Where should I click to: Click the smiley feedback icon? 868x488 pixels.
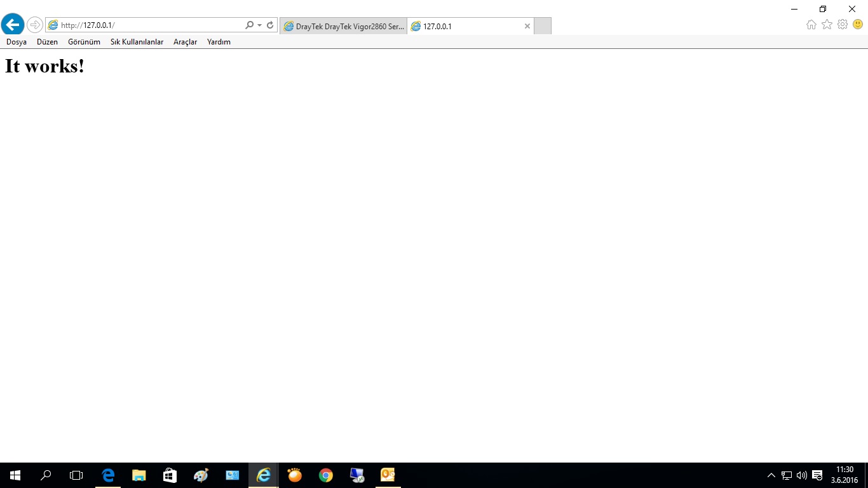[858, 25]
